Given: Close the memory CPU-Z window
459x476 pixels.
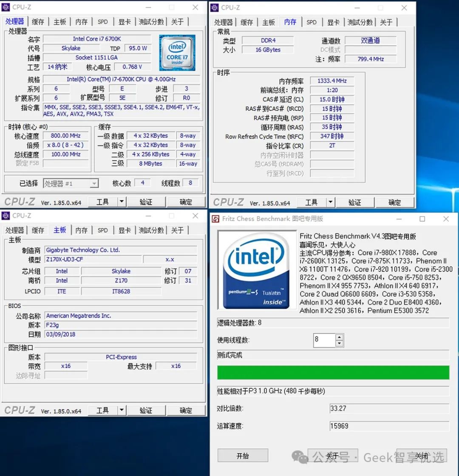Looking at the screenshot, I should pyautogui.click(x=404, y=8).
